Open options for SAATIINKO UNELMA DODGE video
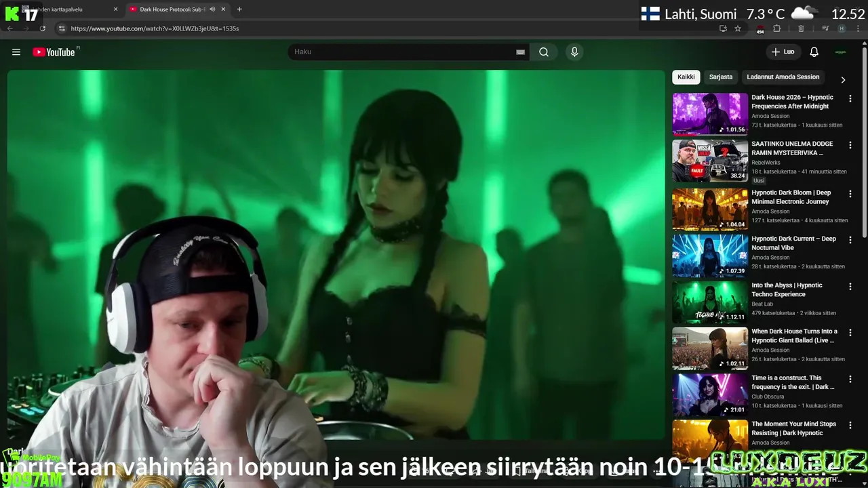 [x=850, y=145]
